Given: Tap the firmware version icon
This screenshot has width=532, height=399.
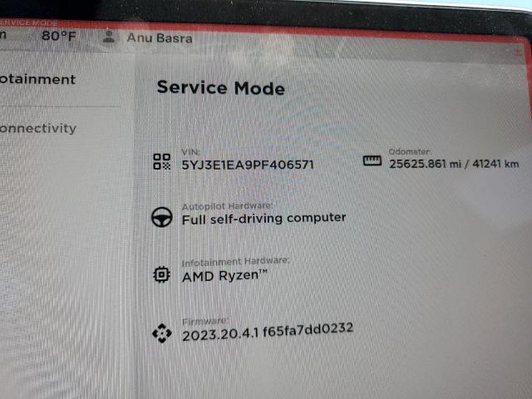Looking at the screenshot, I should click(x=161, y=333).
